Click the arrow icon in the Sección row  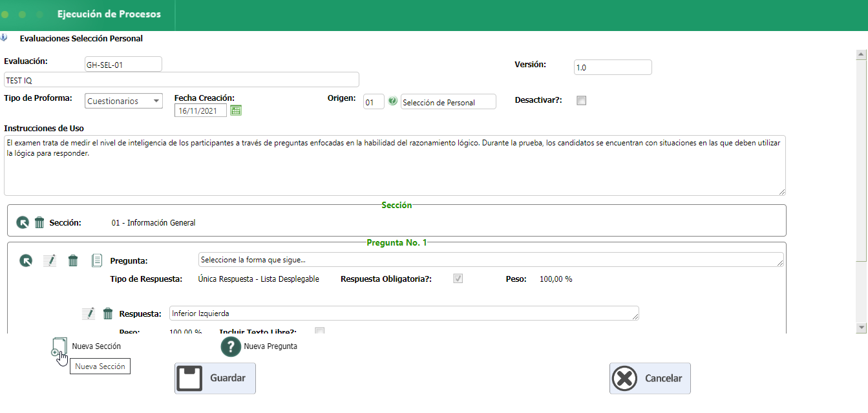23,222
